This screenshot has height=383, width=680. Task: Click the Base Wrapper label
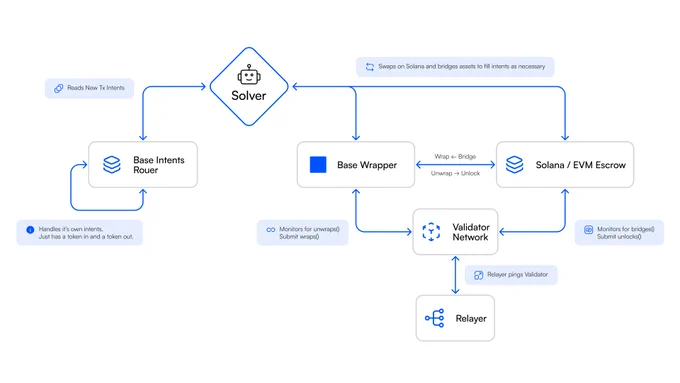(367, 165)
